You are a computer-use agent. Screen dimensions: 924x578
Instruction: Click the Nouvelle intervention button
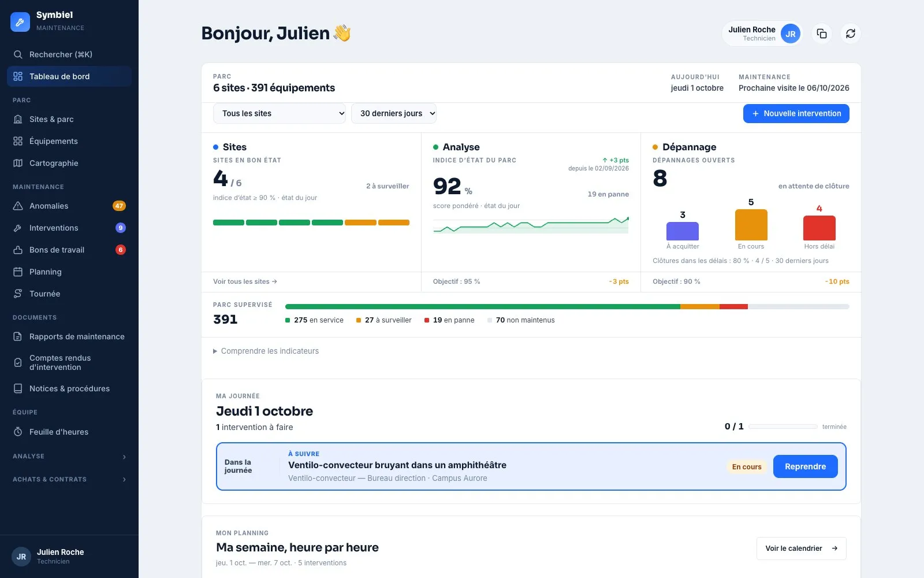point(796,113)
